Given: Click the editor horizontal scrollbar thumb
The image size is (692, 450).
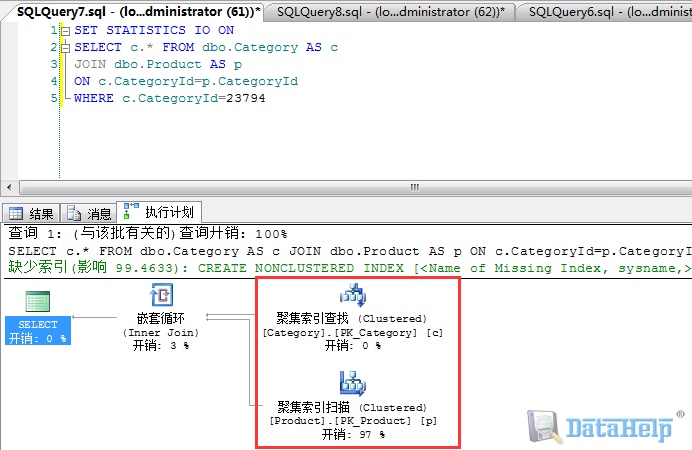Looking at the screenshot, I should tap(356, 187).
